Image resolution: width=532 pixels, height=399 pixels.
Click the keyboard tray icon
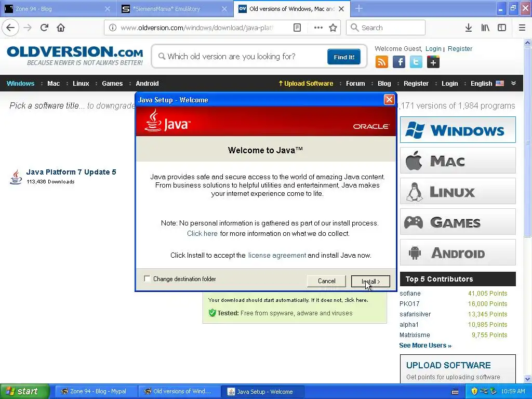(455, 392)
